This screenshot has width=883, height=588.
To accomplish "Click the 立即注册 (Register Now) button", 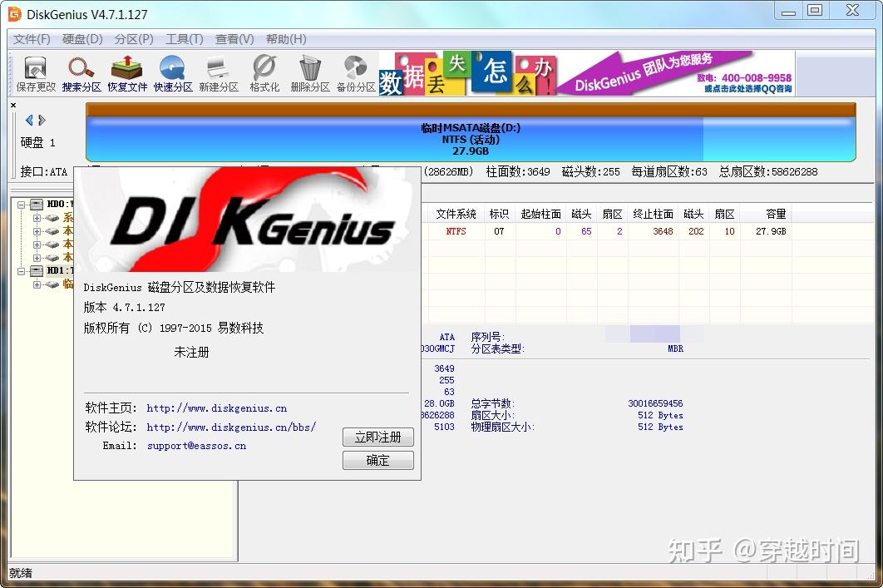I will [x=377, y=437].
